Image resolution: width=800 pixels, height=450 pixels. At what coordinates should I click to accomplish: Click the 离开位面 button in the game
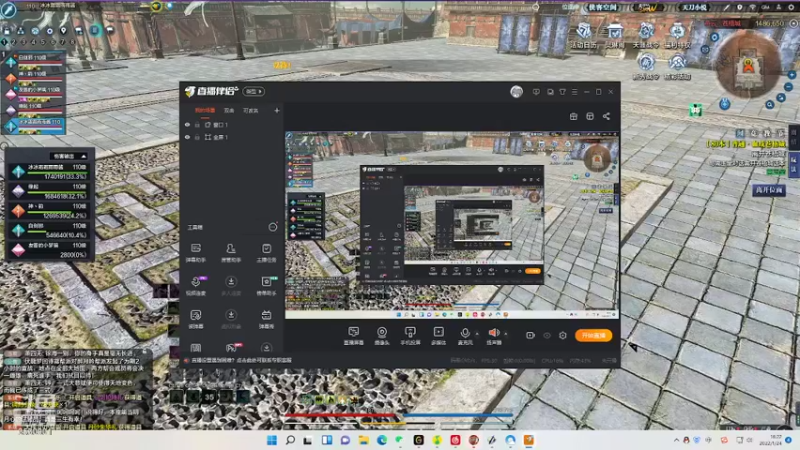click(x=769, y=190)
